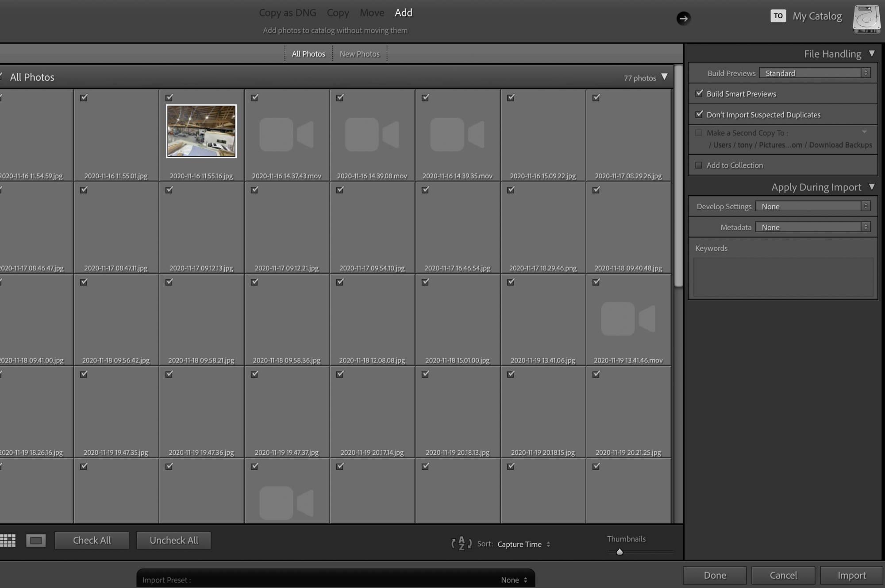The image size is (885, 588).
Task: Click the Import button
Action: coord(851,575)
